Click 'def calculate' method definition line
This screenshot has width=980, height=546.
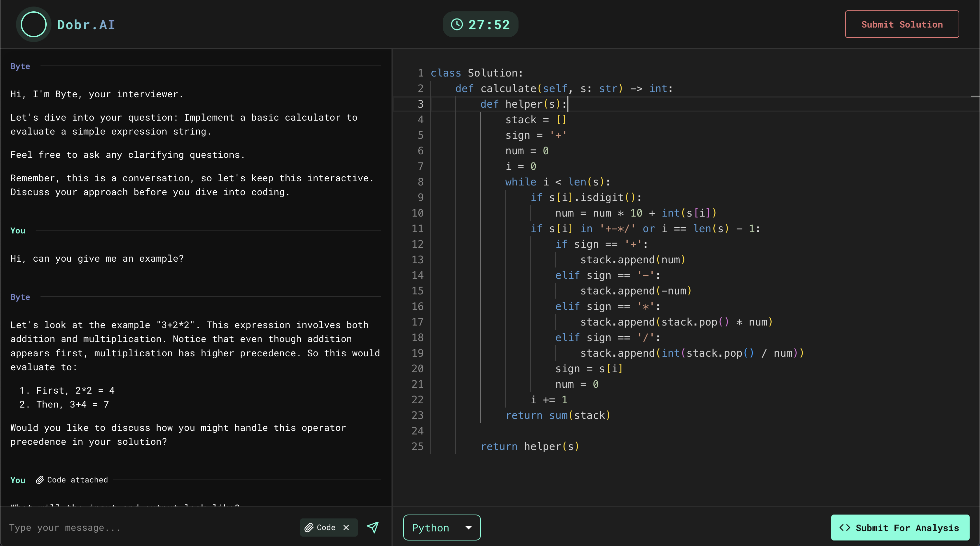[x=564, y=88]
